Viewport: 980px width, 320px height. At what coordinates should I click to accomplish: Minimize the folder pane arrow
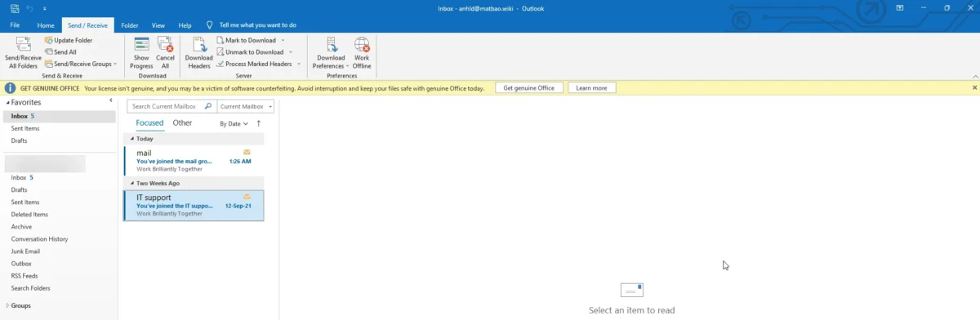(111, 100)
